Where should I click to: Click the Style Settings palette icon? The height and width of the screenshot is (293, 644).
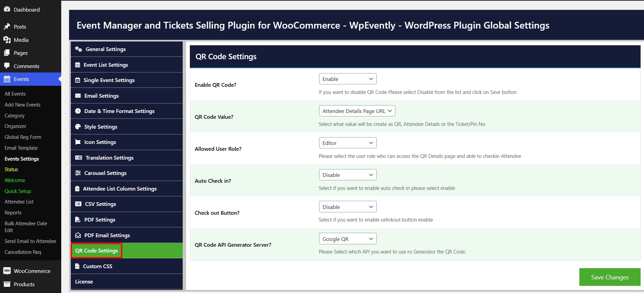pyautogui.click(x=78, y=127)
